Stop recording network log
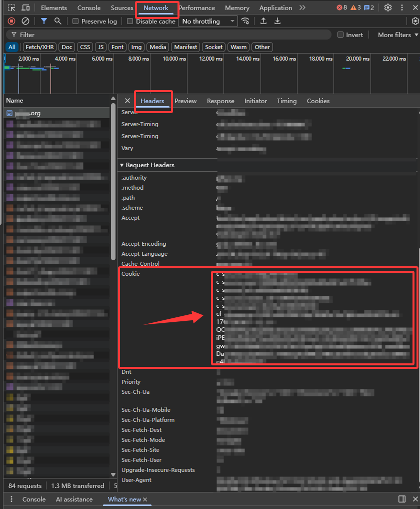This screenshot has width=420, height=509. (x=11, y=21)
